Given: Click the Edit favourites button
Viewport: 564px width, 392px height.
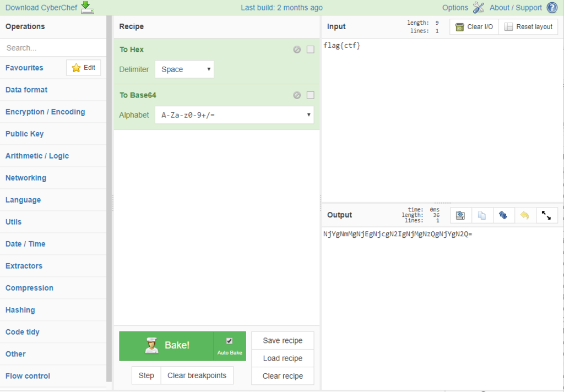Looking at the screenshot, I should pyautogui.click(x=84, y=68).
